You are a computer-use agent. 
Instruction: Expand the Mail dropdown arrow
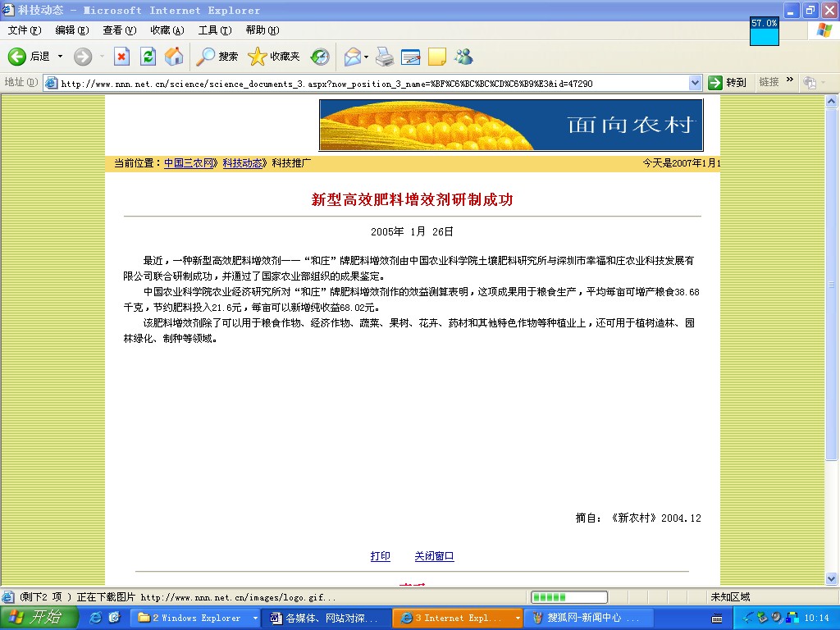coord(367,57)
